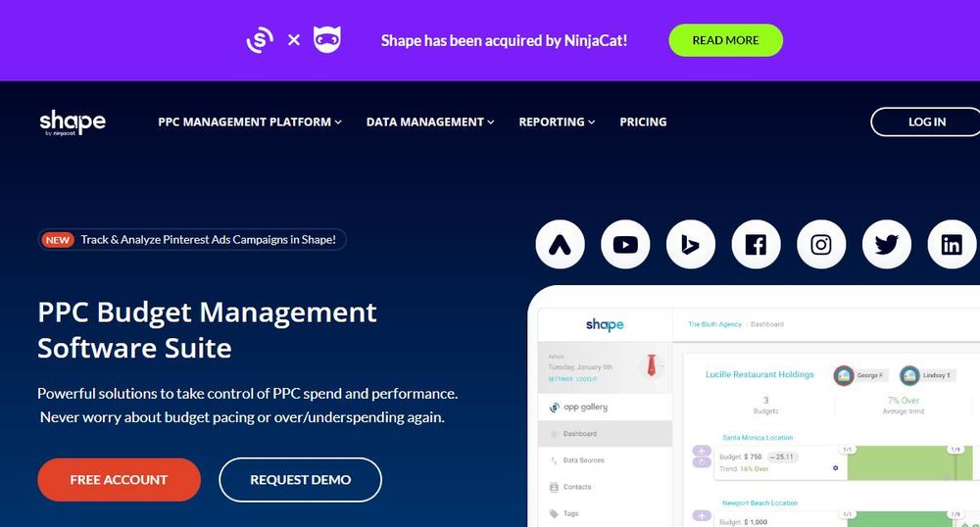This screenshot has height=527, width=980.
Task: Click the -25.11 budget value pill
Action: 781,457
